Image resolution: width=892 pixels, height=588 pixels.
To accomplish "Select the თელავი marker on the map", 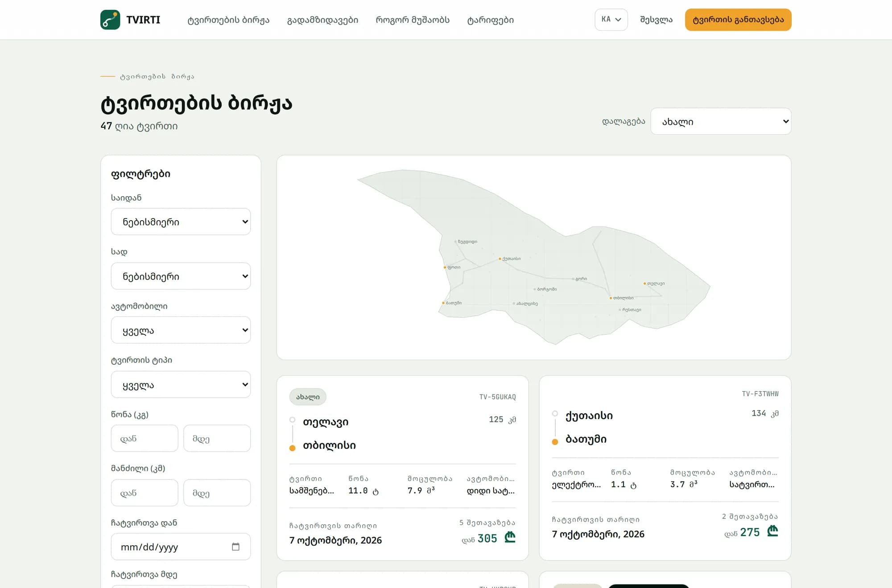I will pos(644,284).
